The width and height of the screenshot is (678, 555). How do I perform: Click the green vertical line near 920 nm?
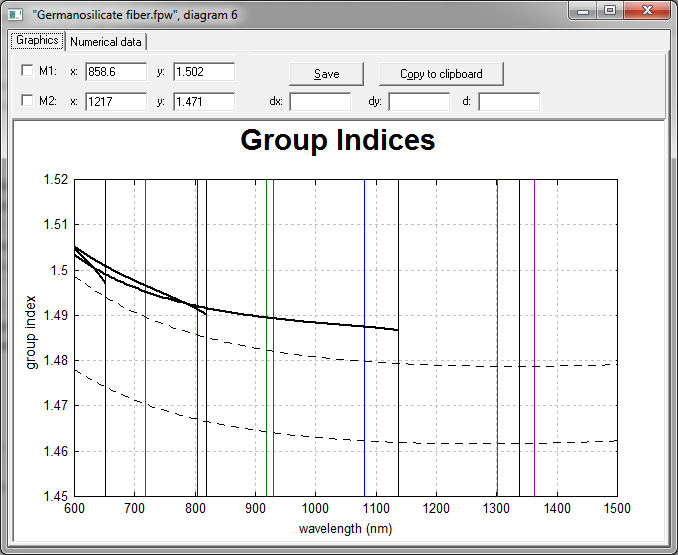pos(266,337)
